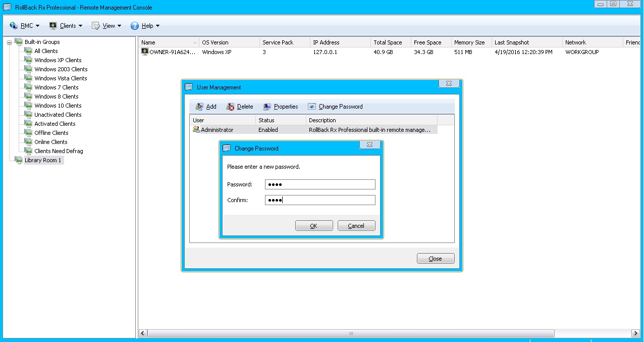
Task: Cancel the Change Password dialog
Action: click(x=356, y=226)
